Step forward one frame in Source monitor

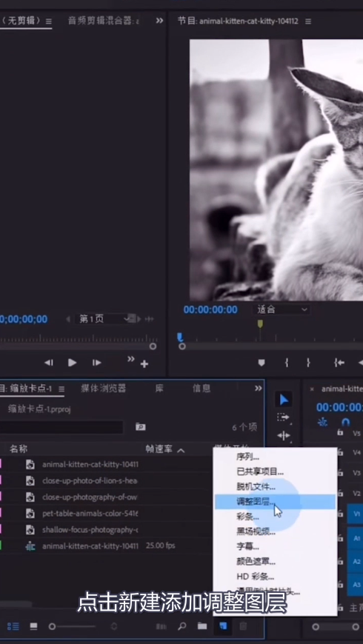click(96, 363)
